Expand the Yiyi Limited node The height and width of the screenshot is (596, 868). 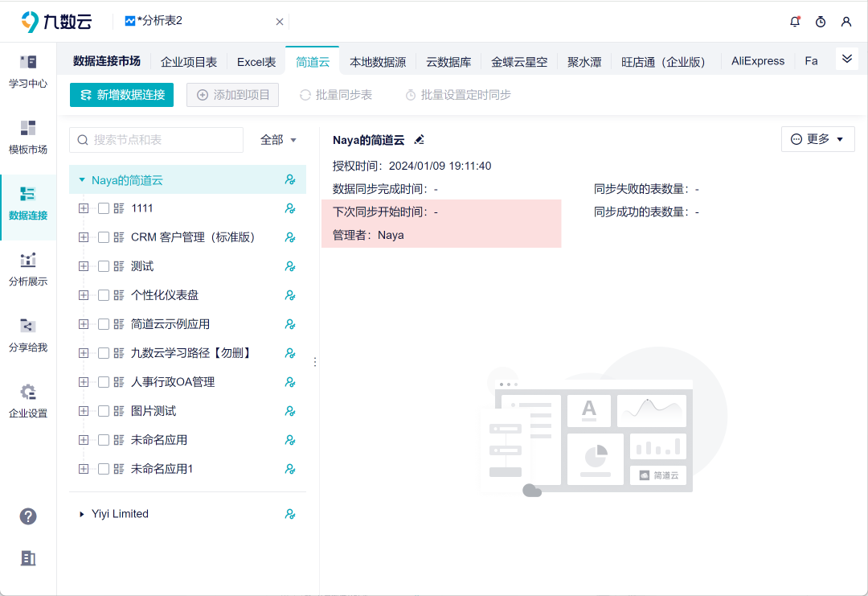[82, 514]
